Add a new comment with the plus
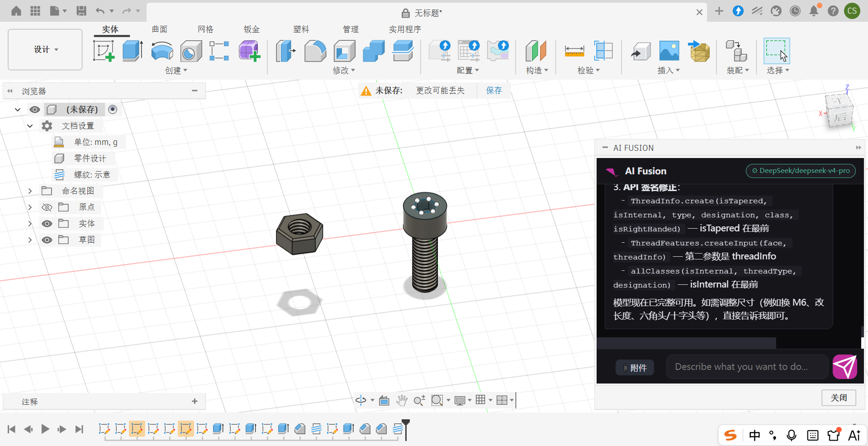868x446 pixels. (x=194, y=401)
